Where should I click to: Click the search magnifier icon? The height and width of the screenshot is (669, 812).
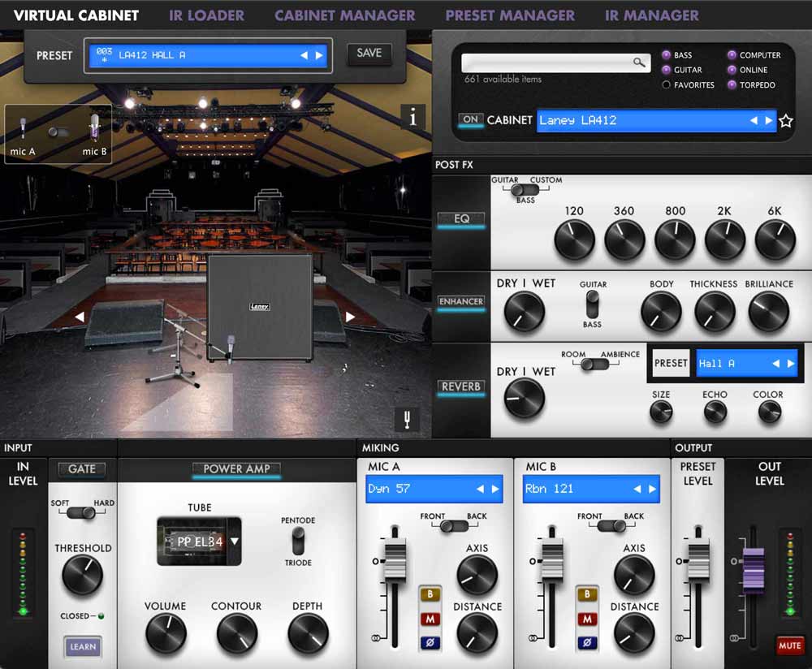coord(640,63)
